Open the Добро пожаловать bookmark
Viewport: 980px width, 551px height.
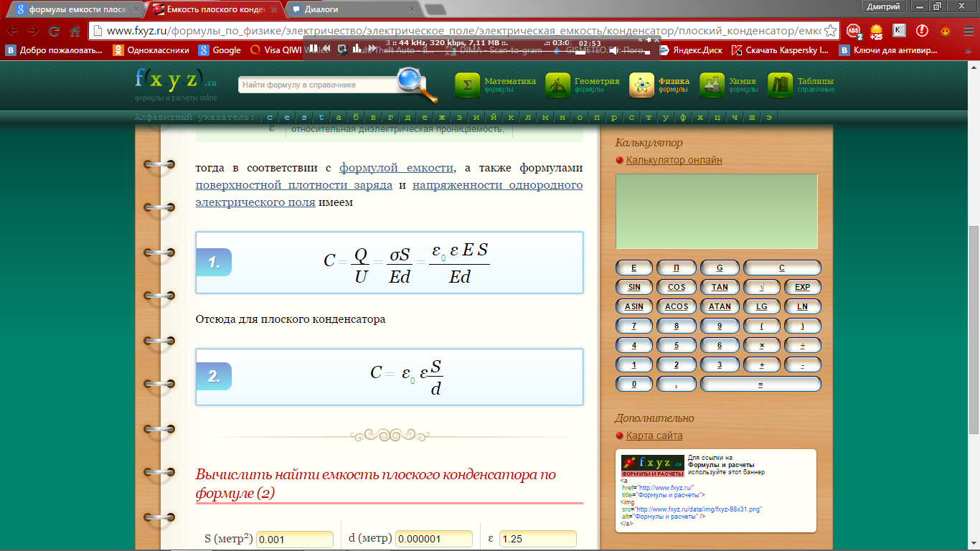coord(54,50)
